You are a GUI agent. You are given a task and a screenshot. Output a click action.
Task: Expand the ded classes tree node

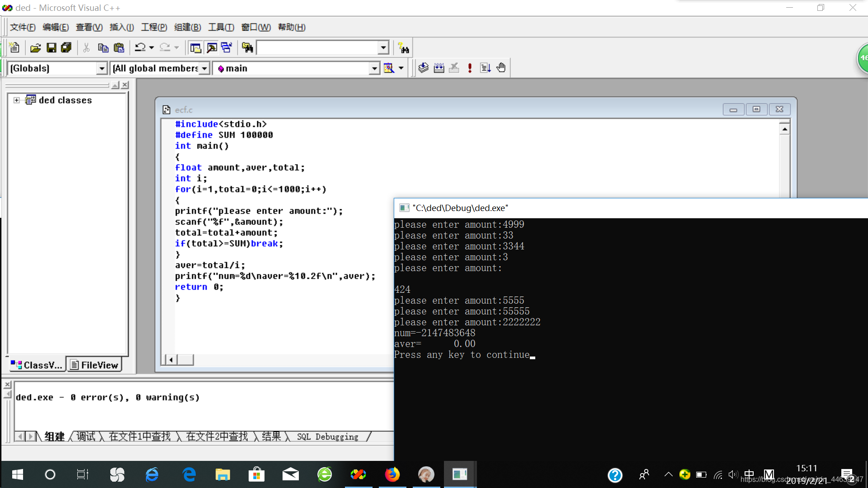tap(17, 100)
